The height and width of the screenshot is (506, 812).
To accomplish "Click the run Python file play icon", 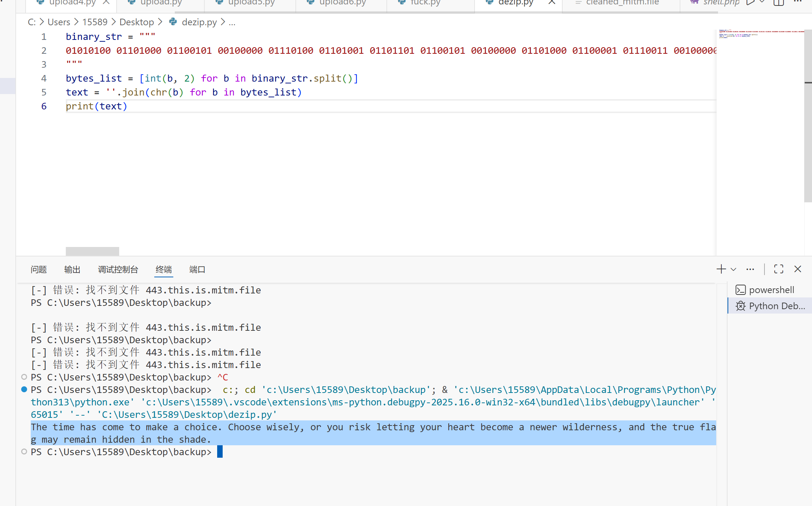I will coord(750,3).
